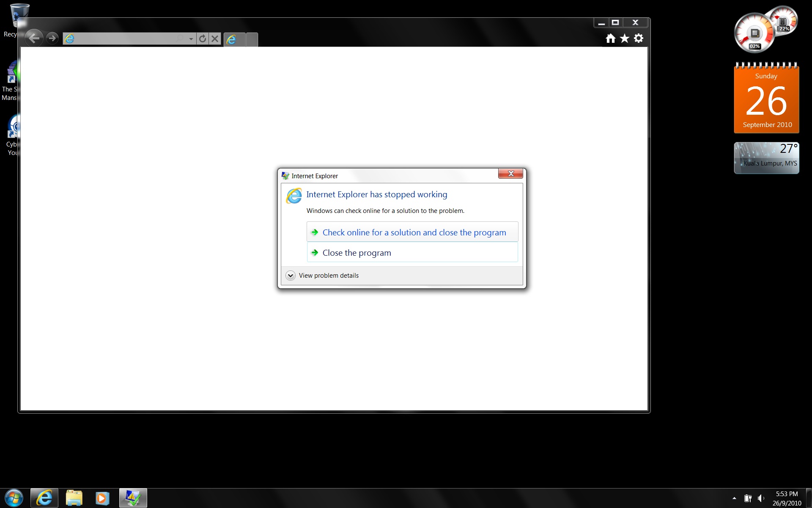Expand View problem details
Image resolution: width=812 pixels, height=508 pixels.
(322, 276)
